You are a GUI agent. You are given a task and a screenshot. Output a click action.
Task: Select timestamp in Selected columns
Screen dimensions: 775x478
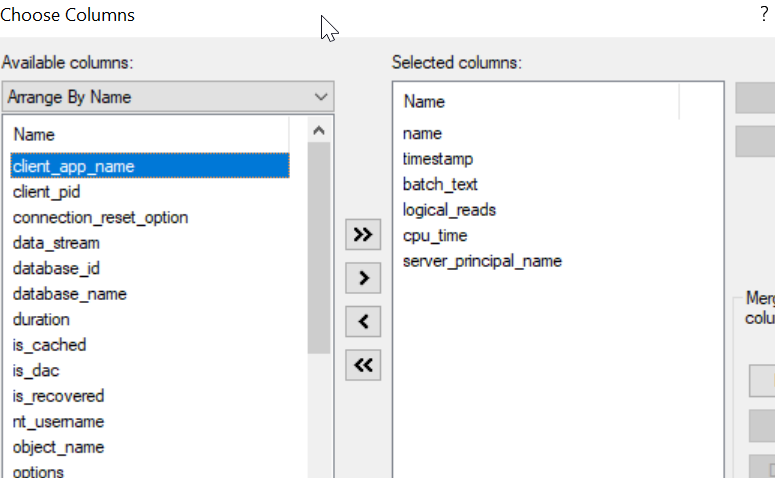(x=438, y=159)
